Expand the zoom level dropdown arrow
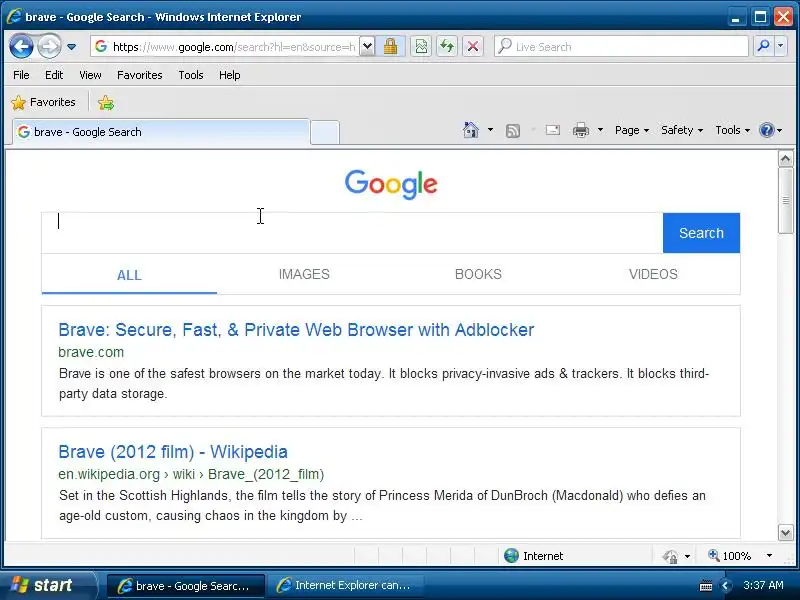This screenshot has height=600, width=800. point(769,556)
